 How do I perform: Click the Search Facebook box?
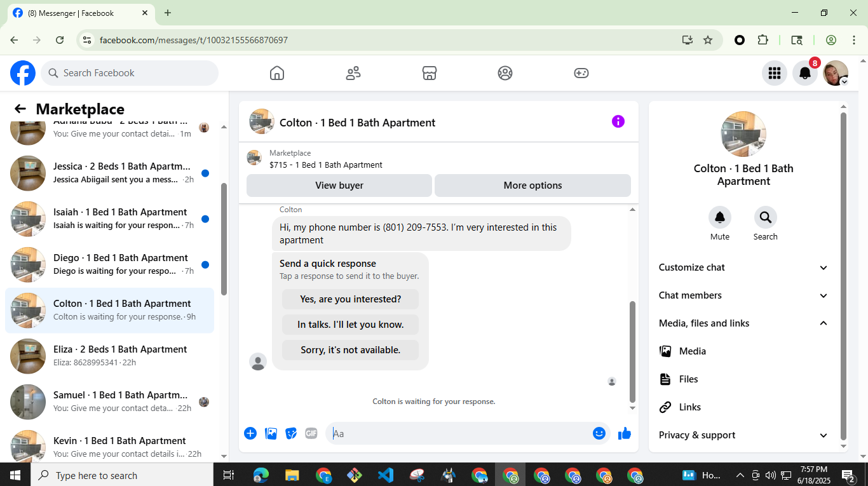pyautogui.click(x=130, y=73)
